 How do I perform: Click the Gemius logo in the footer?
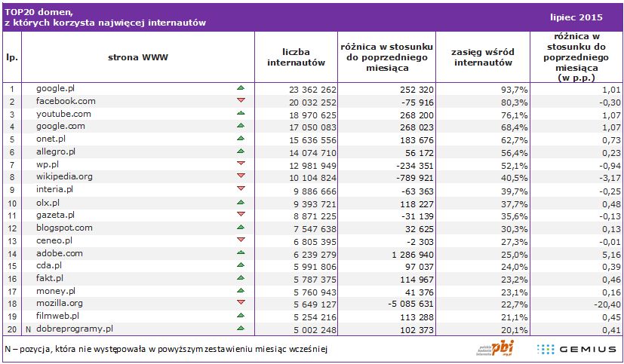click(x=576, y=349)
